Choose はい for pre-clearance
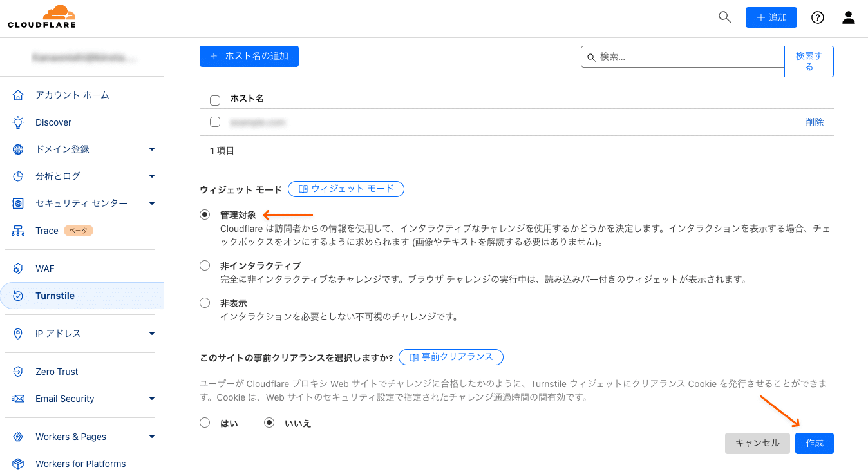This screenshot has height=476, width=868. (x=205, y=423)
